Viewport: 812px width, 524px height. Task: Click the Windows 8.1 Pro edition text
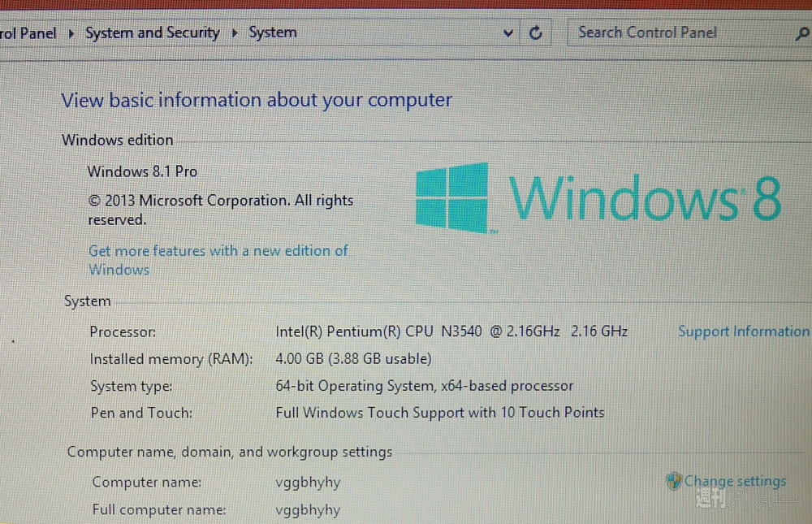coord(142,171)
